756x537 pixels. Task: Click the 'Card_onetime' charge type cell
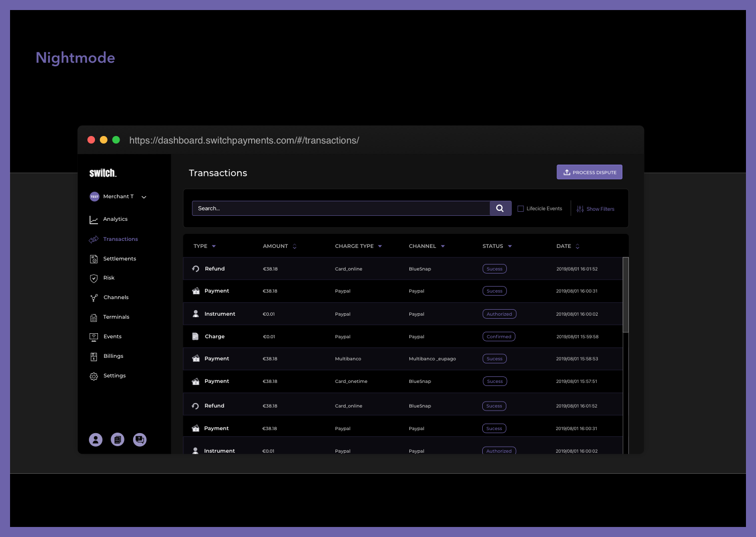351,381
